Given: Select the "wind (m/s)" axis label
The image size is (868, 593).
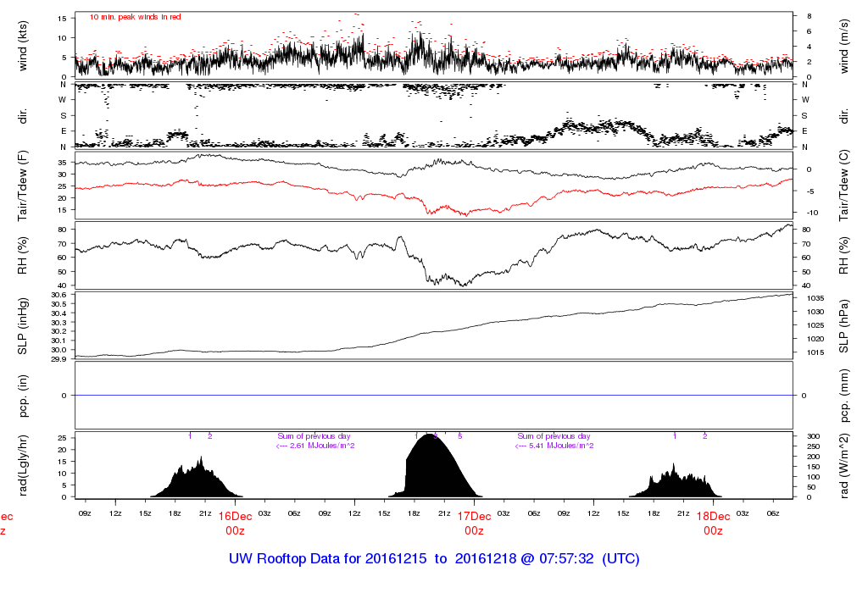Looking at the screenshot, I should [843, 46].
